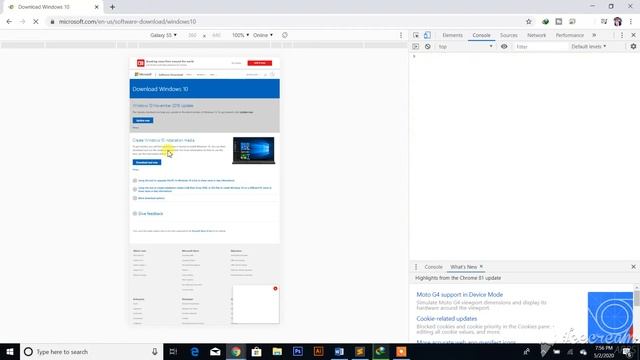Select the Console tab in the drawer

(433, 267)
